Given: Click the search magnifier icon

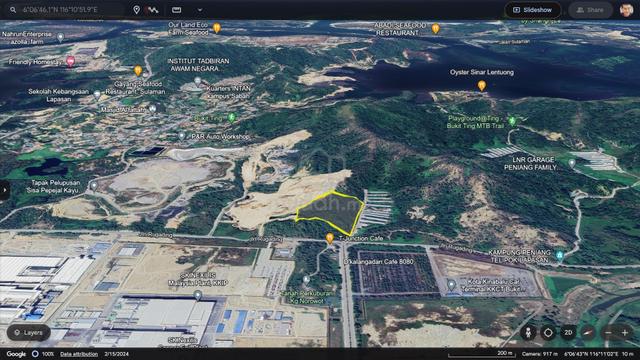Looking at the screenshot, I should (13, 10).
